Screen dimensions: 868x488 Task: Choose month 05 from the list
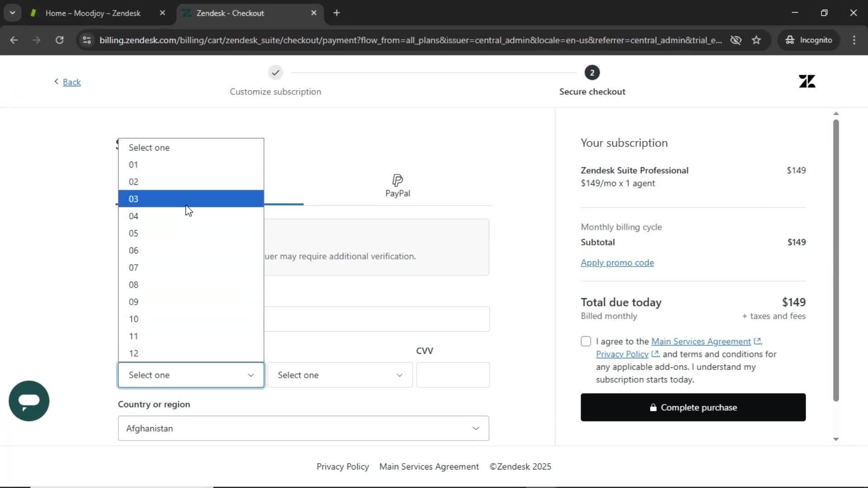coord(191,233)
